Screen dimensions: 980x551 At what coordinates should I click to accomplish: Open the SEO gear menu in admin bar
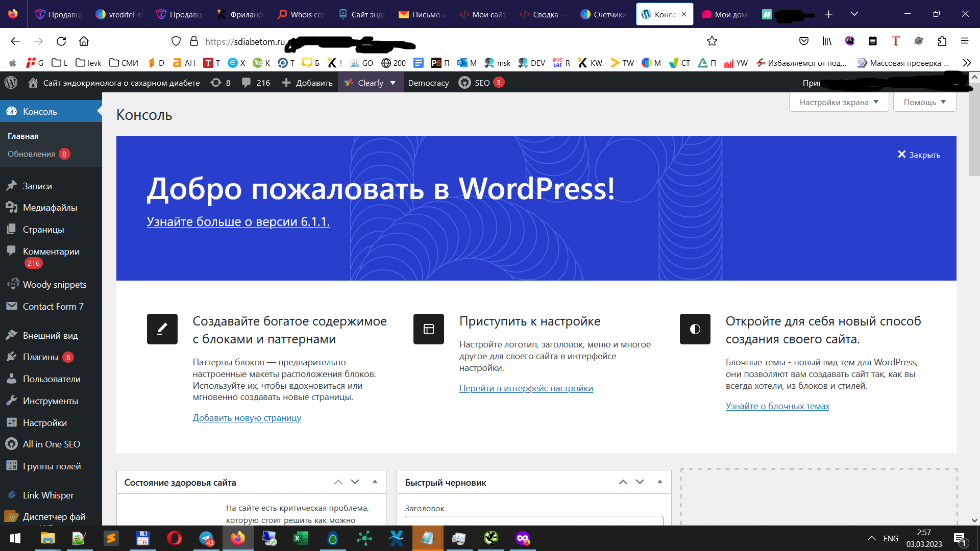[x=481, y=83]
